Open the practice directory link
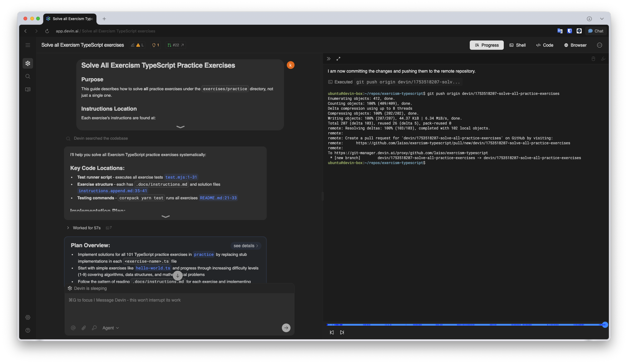Viewport: 628px width, 364px height. [204, 255]
